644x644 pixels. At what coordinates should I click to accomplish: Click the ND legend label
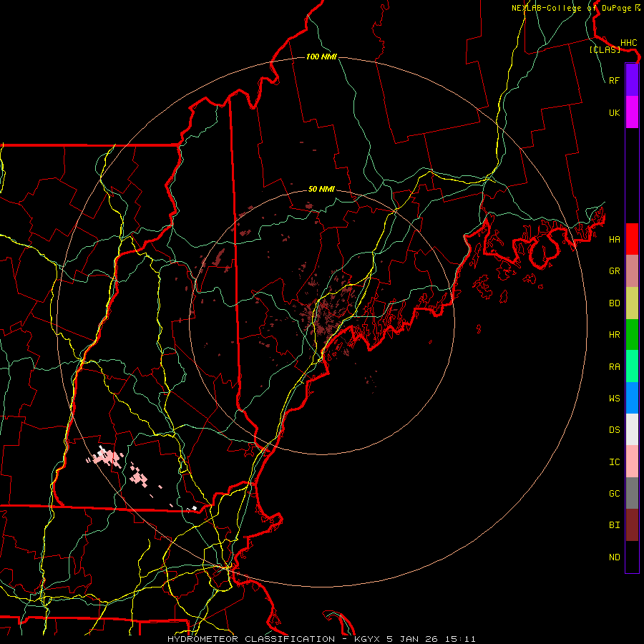[614, 557]
